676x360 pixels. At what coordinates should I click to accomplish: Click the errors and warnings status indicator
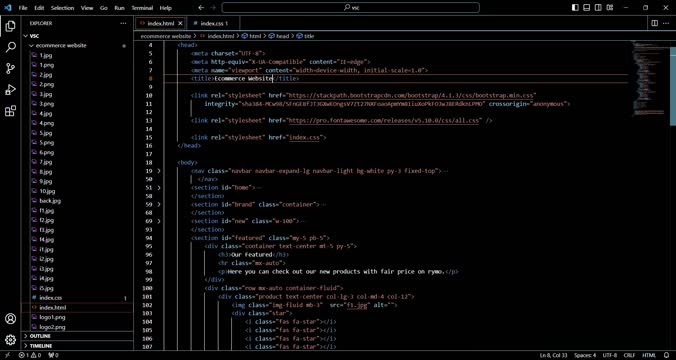click(30, 356)
